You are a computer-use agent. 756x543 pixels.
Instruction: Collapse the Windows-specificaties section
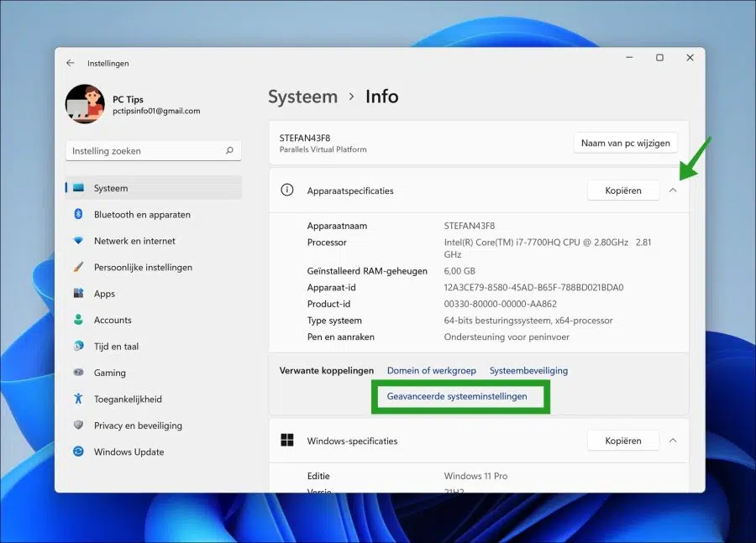[x=673, y=441]
